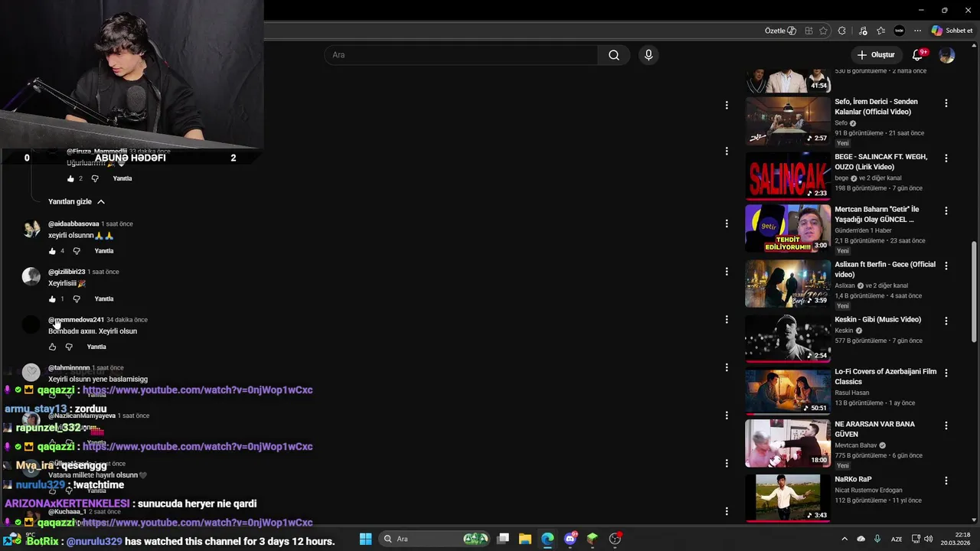Open Discord from the taskbar
This screenshot has width=980, height=551.
(x=570, y=539)
